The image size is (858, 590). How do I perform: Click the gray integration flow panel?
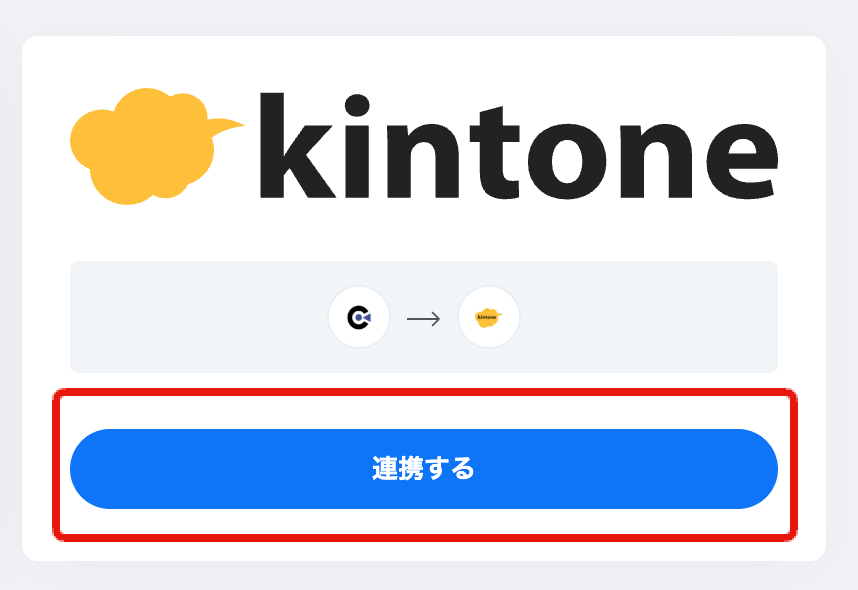tap(424, 317)
